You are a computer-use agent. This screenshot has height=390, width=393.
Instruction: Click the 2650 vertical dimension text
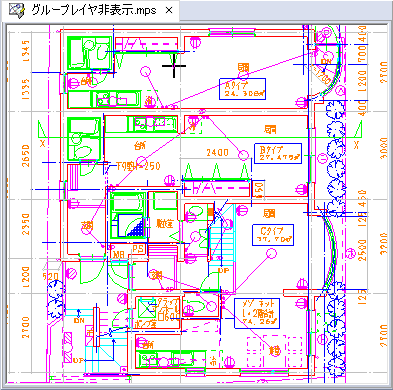pos(25,156)
